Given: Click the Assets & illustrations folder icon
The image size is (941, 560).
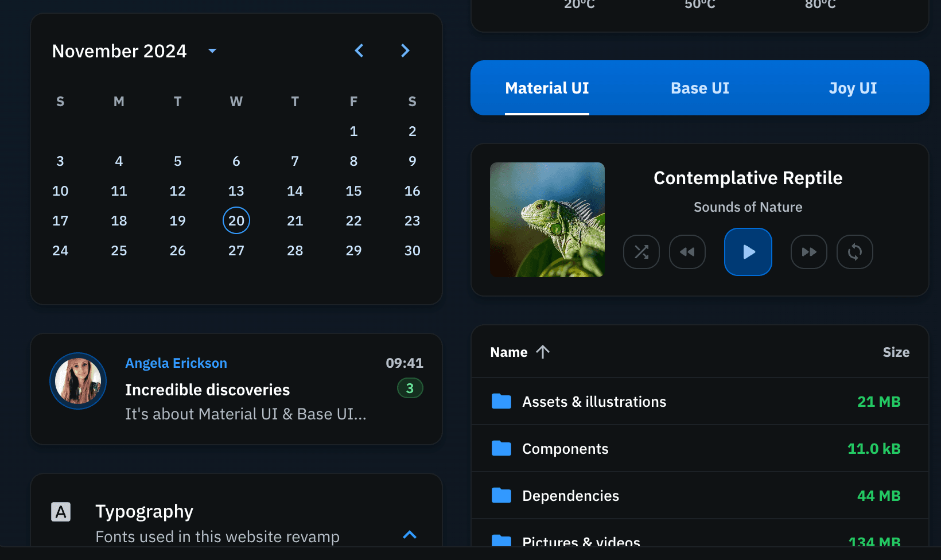Looking at the screenshot, I should pos(501,401).
